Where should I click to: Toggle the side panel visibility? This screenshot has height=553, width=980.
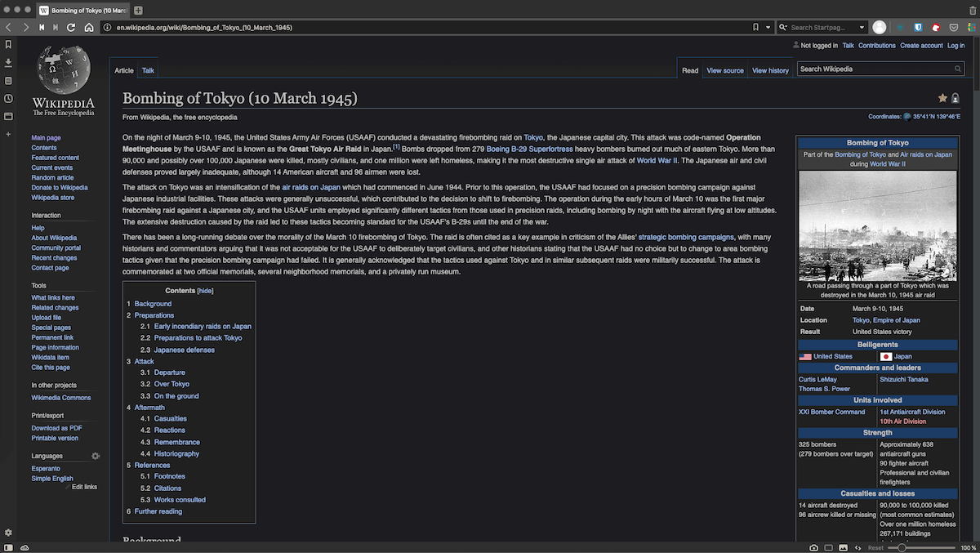pos(8,547)
